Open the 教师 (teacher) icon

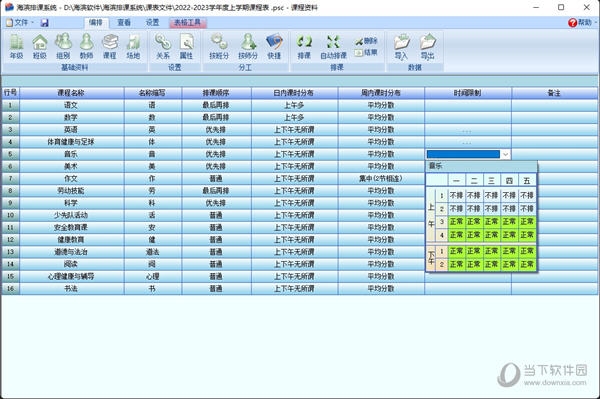86,46
